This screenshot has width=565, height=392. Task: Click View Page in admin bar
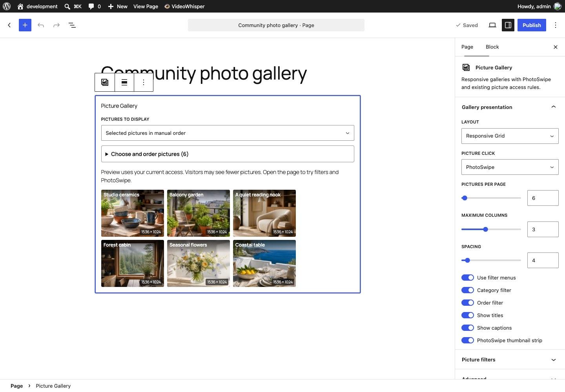(146, 6)
